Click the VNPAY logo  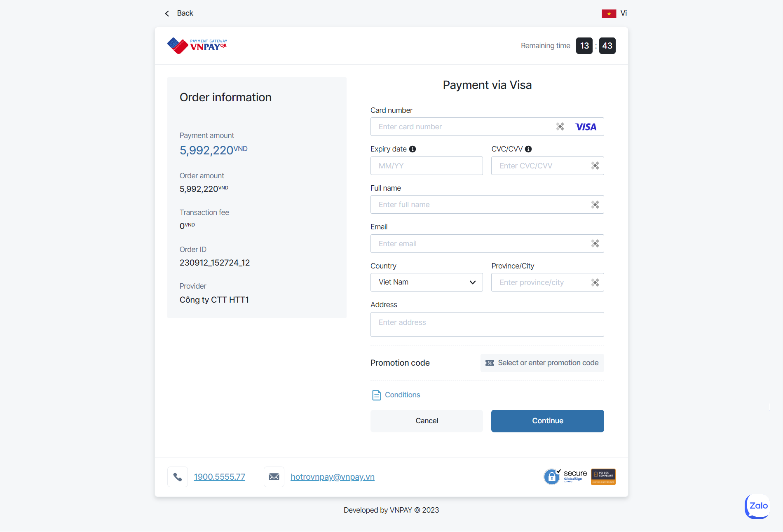click(x=197, y=46)
